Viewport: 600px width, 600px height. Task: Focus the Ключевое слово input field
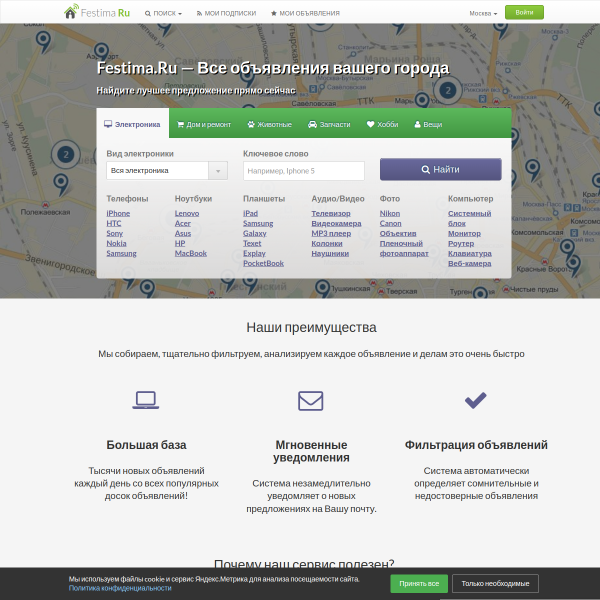pos(304,171)
